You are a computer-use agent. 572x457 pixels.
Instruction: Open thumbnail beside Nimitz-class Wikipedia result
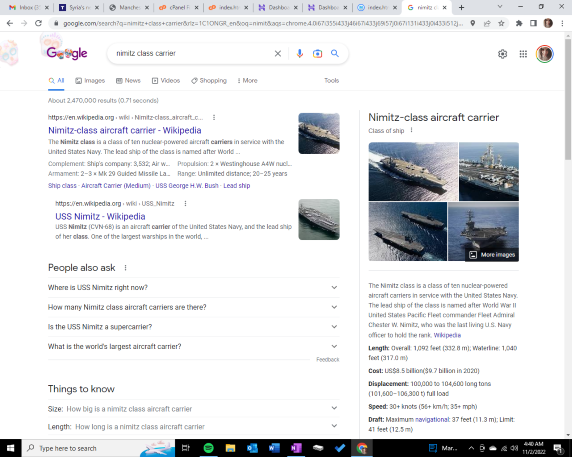319,133
